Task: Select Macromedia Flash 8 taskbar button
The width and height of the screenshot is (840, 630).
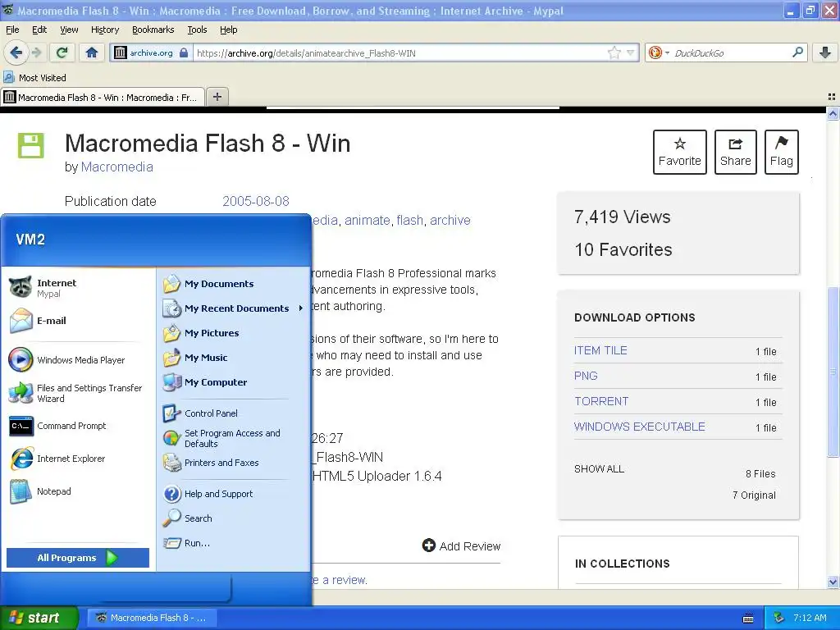Action: click(152, 618)
